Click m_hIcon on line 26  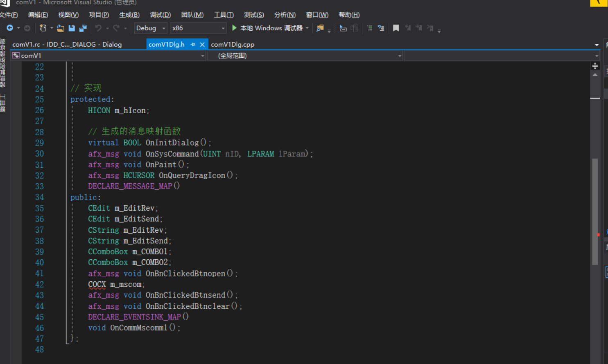click(x=130, y=110)
